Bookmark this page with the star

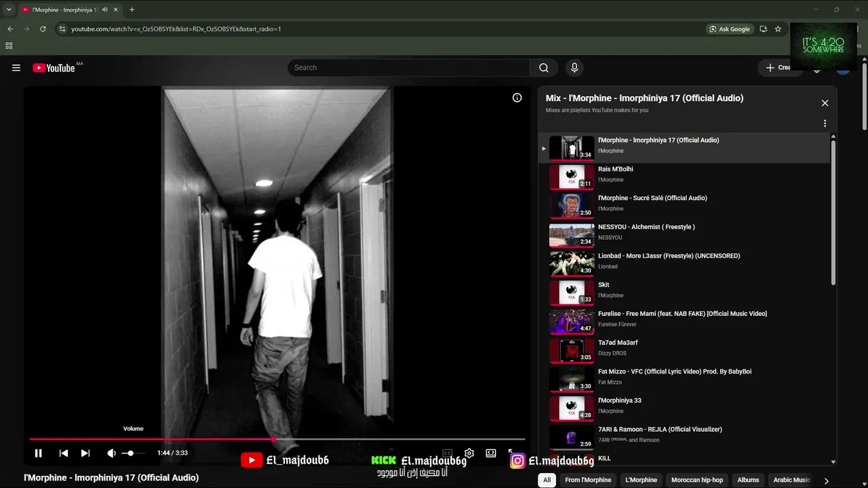point(778,29)
